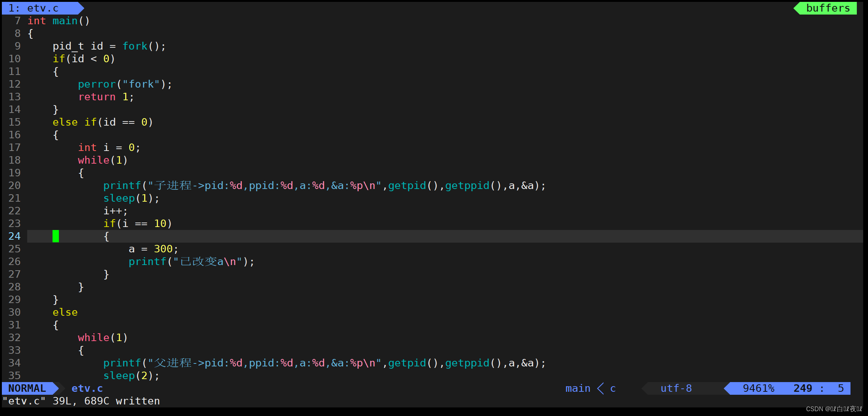The width and height of the screenshot is (868, 416).
Task: Click 'if(id < 0)' condition on line 10
Action: tap(84, 59)
